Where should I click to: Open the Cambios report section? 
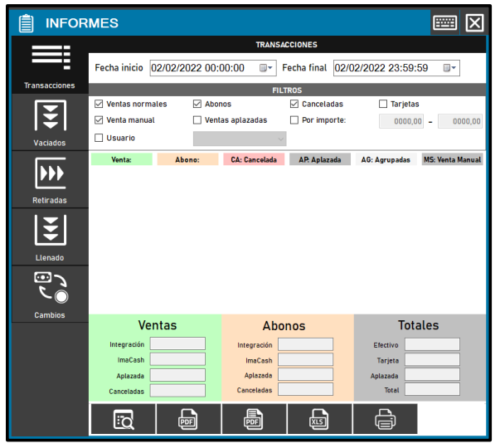tap(49, 294)
